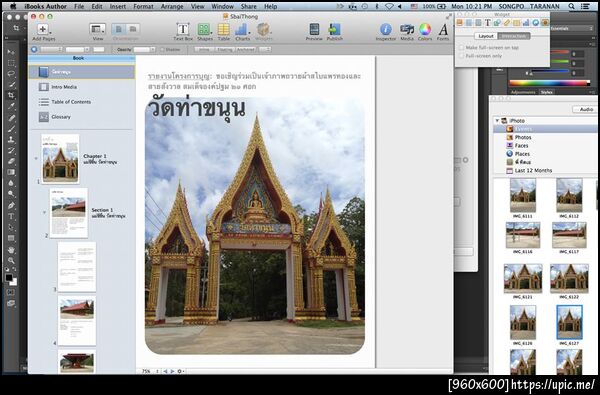Select Photoshop's Eraser tool
Viewport: 600px width, 395px height.
[11, 161]
